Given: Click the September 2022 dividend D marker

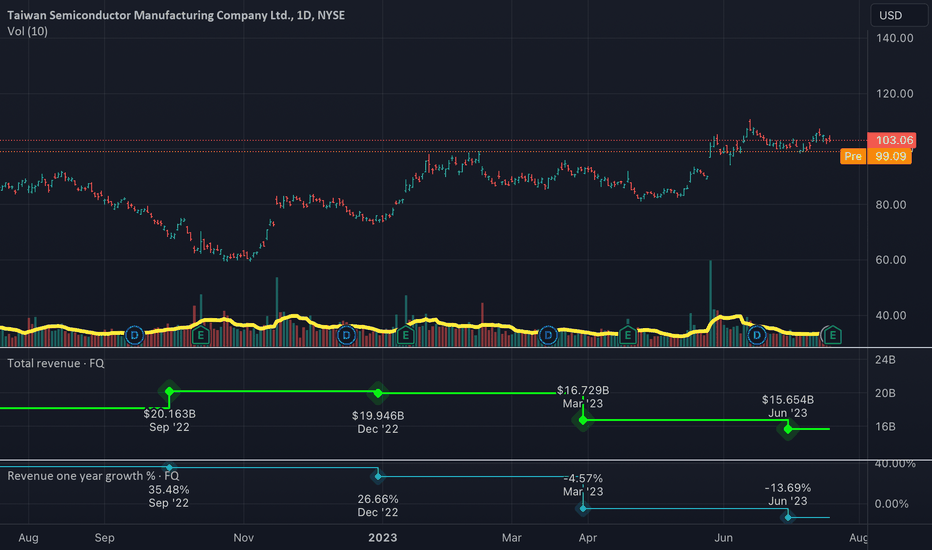Looking at the screenshot, I should pyautogui.click(x=135, y=335).
